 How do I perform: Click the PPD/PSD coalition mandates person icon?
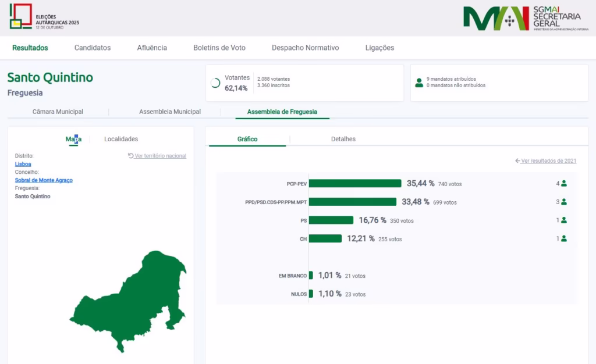pyautogui.click(x=563, y=202)
